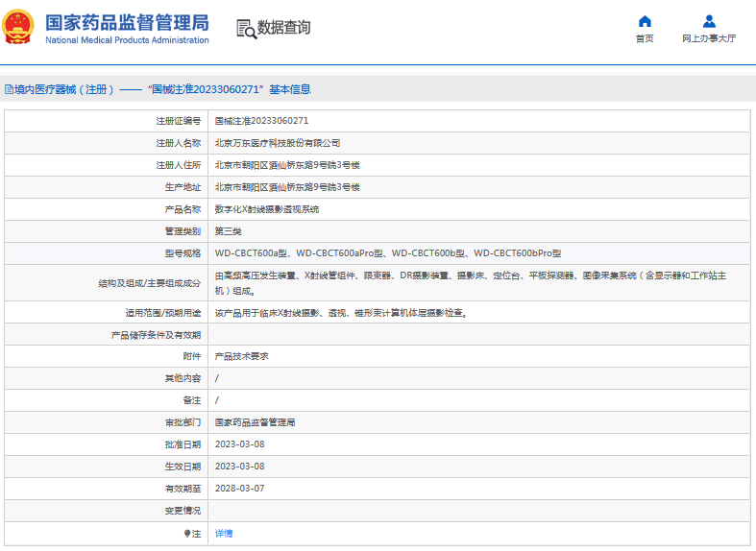Select the 适用范围 intended use text
756x551 pixels.
pyautogui.click(x=341, y=313)
